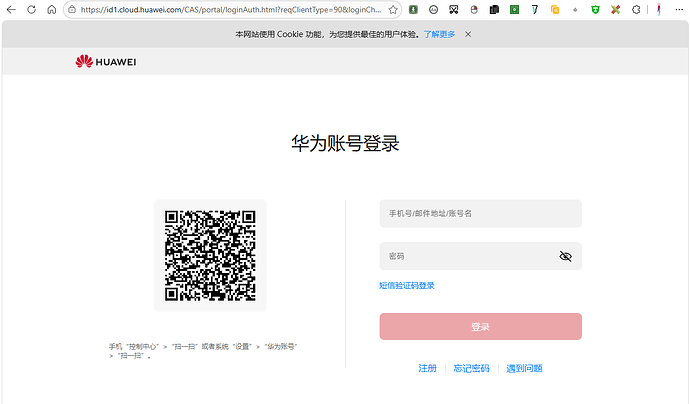Open the 了解更多 cookie link
The width and height of the screenshot is (690, 404).
(x=439, y=34)
